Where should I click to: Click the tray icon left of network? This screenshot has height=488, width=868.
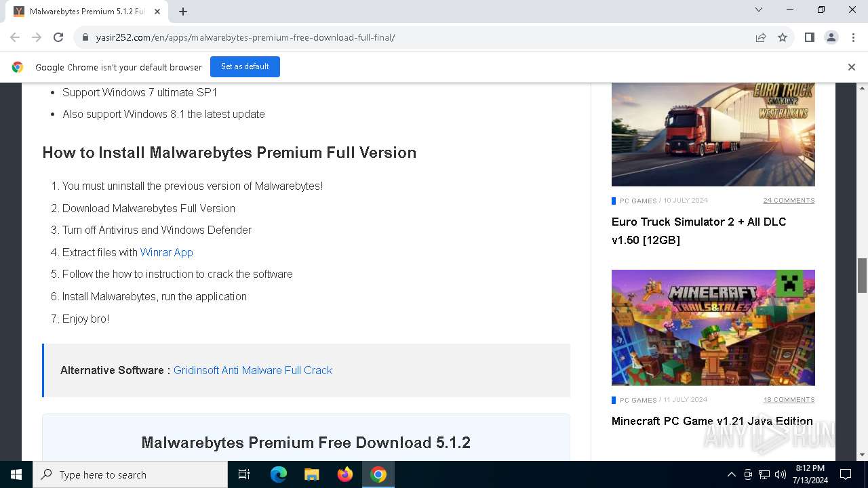pos(748,474)
